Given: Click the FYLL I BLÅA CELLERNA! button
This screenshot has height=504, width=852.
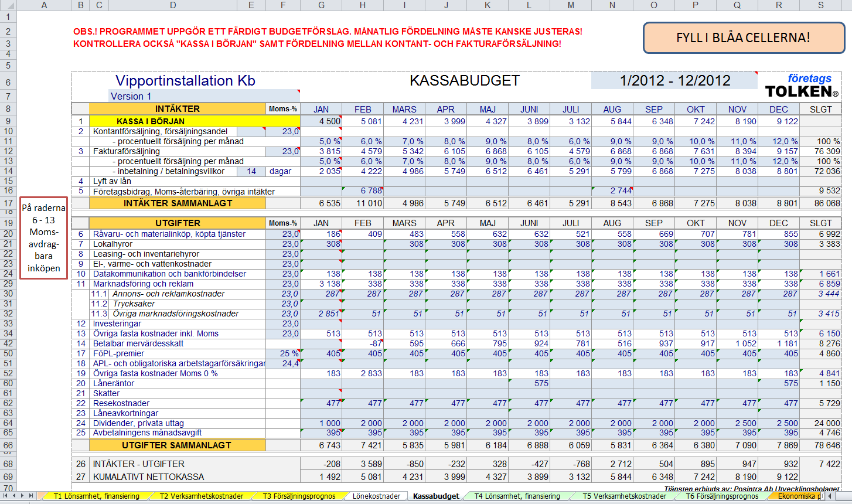Looking at the screenshot, I should [743, 38].
